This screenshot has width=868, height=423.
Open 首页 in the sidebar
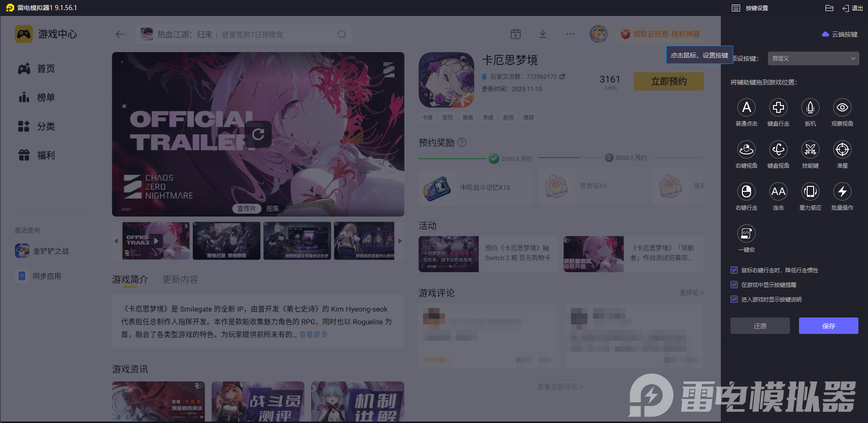[x=37, y=69]
